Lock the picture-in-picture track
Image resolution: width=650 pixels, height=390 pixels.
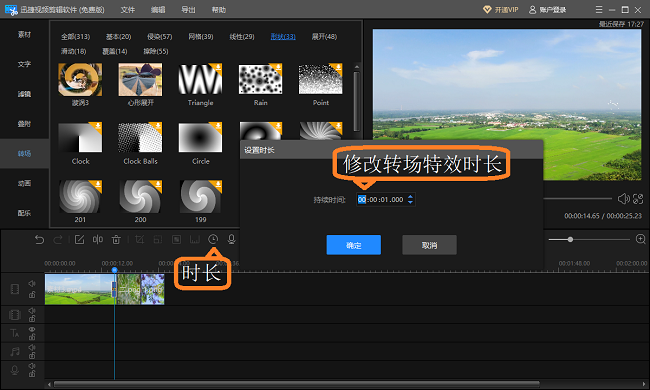coord(32,319)
